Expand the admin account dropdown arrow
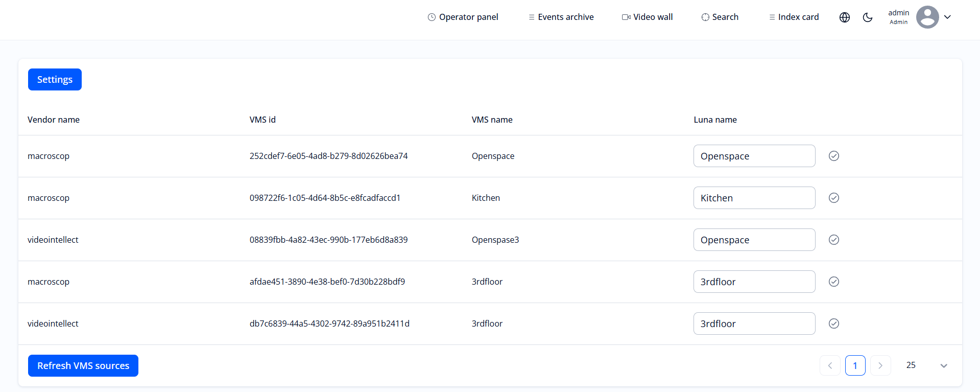 (947, 17)
